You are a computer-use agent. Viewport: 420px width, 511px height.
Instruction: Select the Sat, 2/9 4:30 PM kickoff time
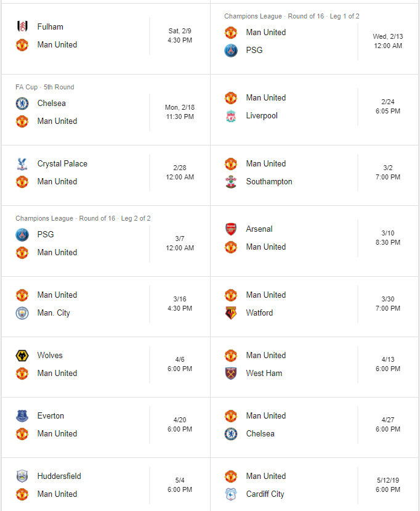coord(180,36)
